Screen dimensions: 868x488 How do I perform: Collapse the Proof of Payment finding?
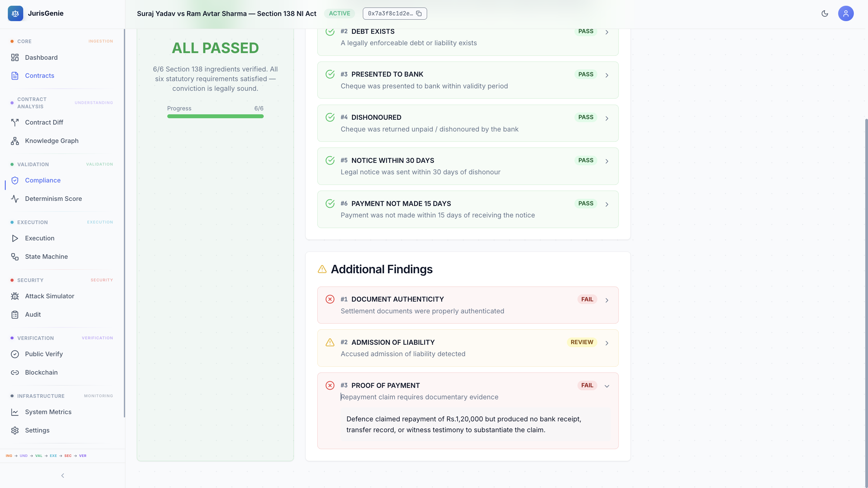tap(606, 386)
